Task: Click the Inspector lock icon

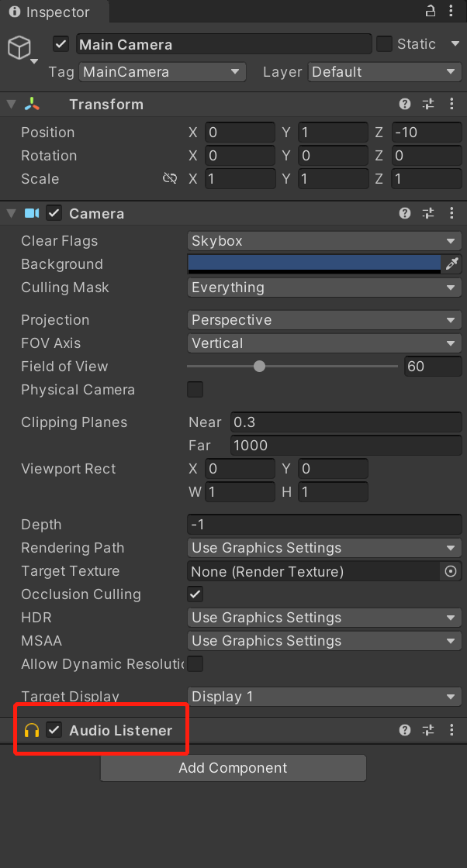Action: pyautogui.click(x=431, y=12)
